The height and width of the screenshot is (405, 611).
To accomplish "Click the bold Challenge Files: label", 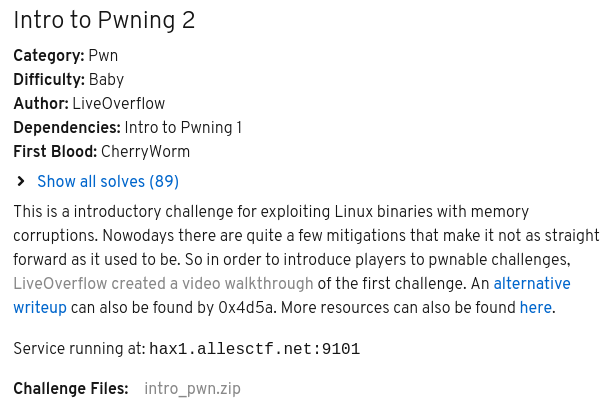I will (71, 388).
